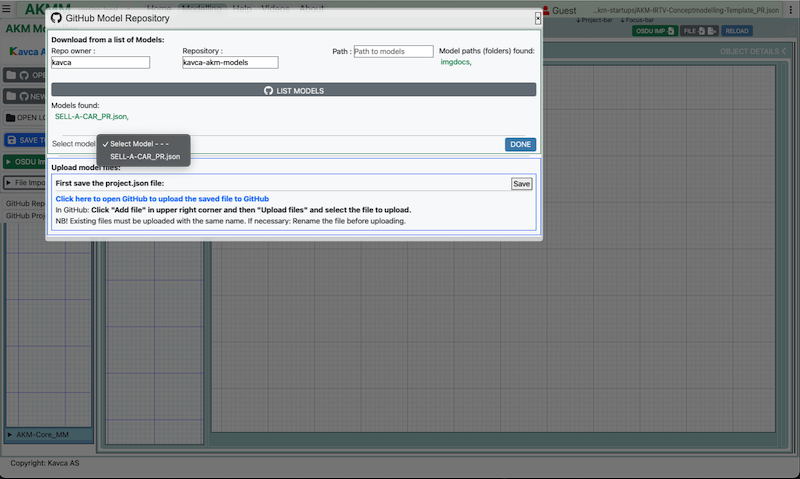Choose 'Select Model - - -' option
This screenshot has height=479, width=800.
(x=139, y=144)
